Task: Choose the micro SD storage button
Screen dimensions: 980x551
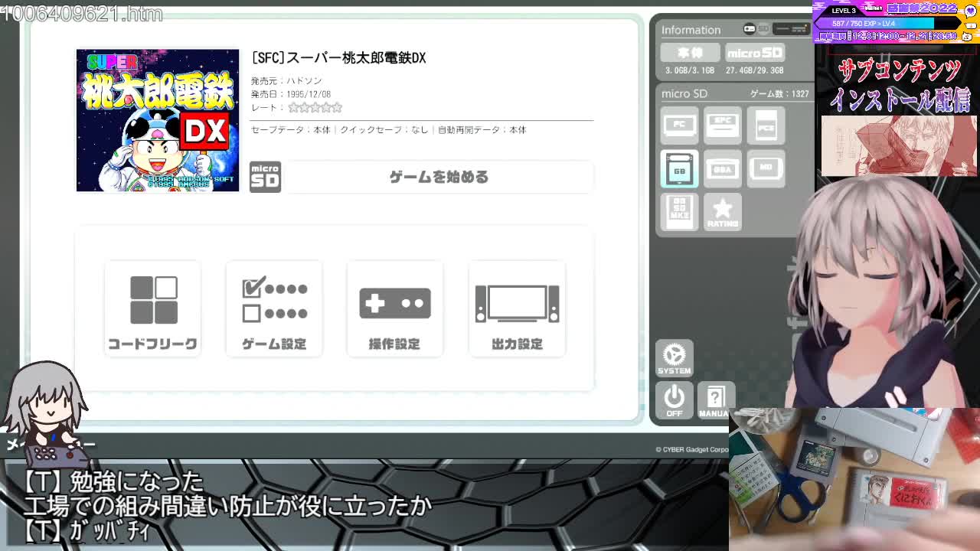Action: coord(755,53)
